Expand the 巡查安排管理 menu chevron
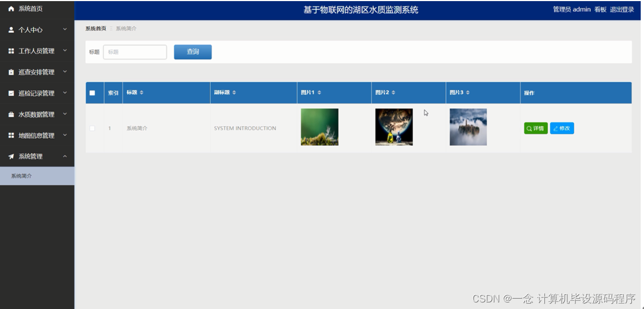The width and height of the screenshot is (644, 309). (x=65, y=72)
